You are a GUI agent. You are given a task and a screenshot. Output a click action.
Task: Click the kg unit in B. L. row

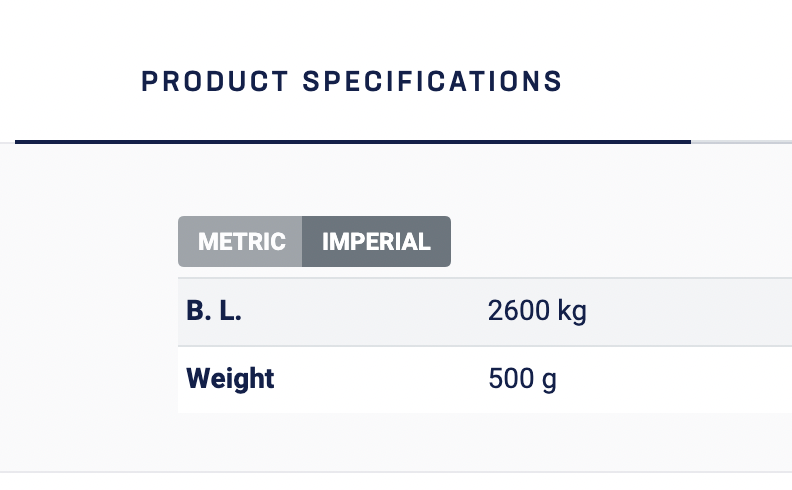571,312
